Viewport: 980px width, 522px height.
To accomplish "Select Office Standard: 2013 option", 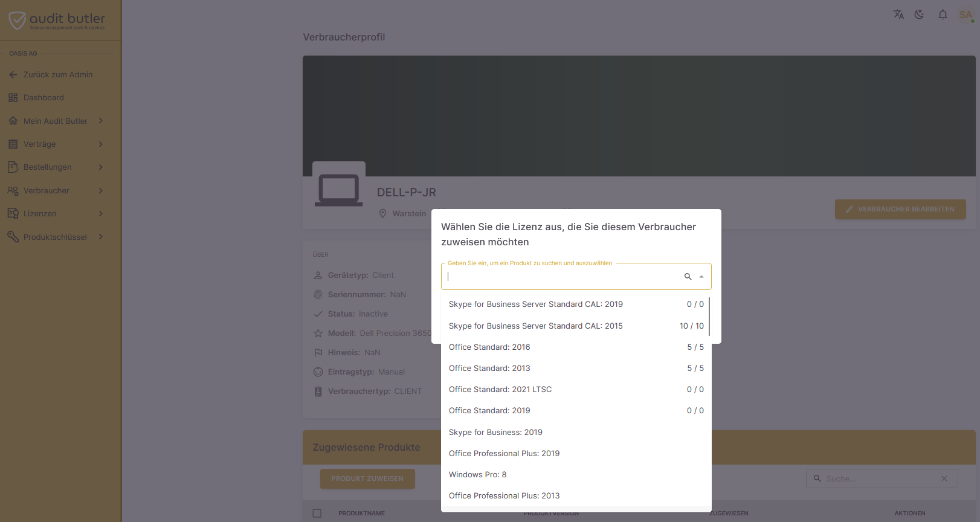I will point(576,369).
